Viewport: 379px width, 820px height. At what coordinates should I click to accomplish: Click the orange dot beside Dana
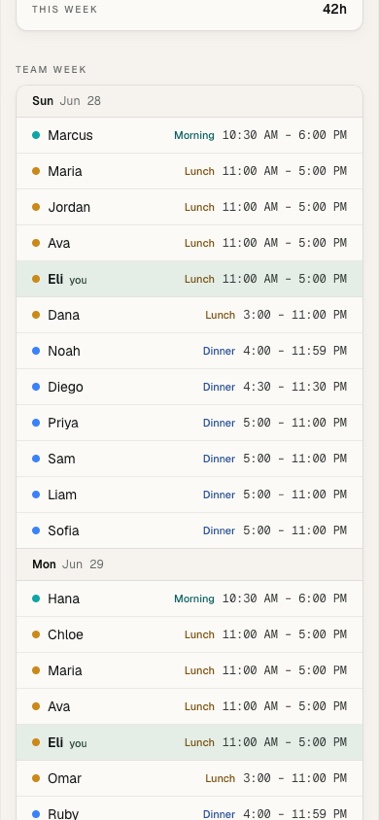pos(36,315)
